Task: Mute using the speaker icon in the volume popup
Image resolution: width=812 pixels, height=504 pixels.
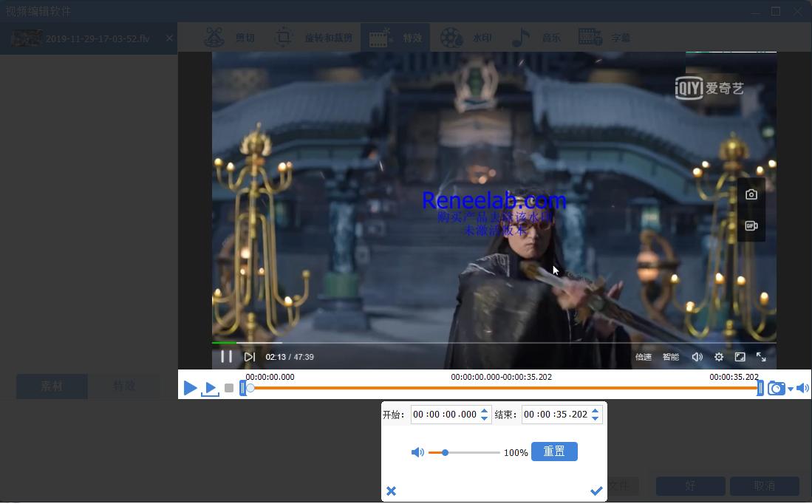Action: 417,452
